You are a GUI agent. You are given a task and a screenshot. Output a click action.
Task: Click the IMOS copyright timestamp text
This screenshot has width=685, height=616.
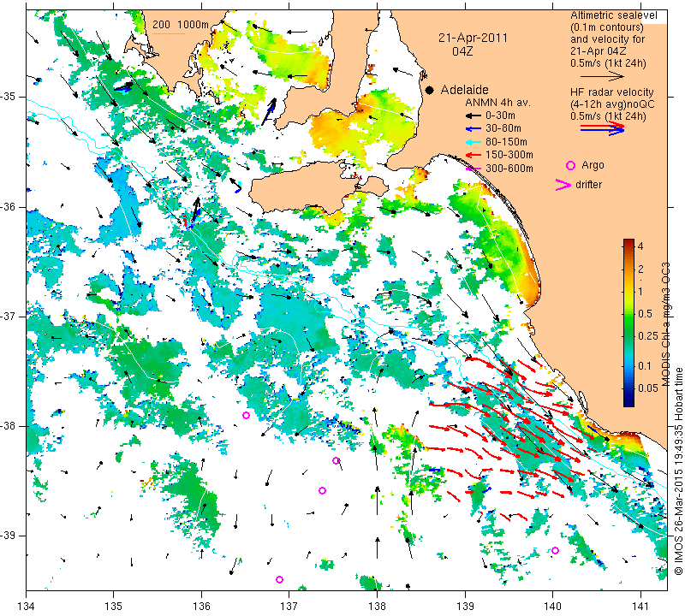(x=678, y=471)
